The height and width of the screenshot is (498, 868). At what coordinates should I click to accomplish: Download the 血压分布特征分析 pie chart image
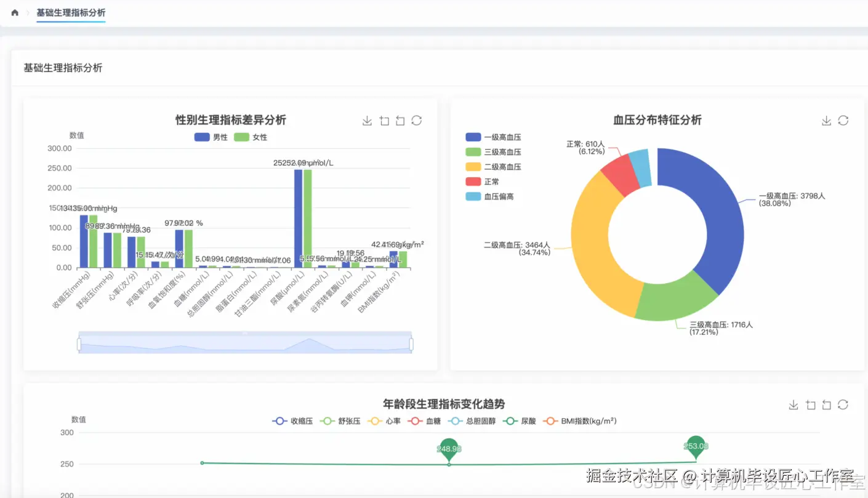click(827, 121)
